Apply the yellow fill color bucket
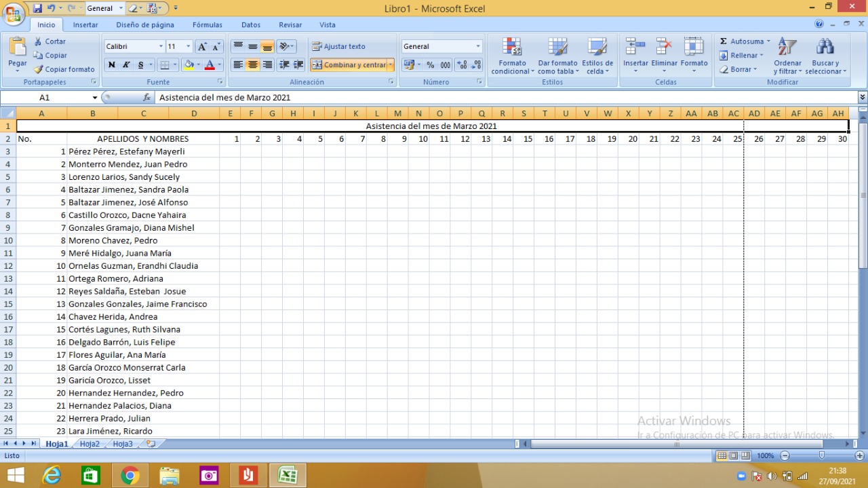The height and width of the screenshot is (488, 868). pyautogui.click(x=189, y=65)
